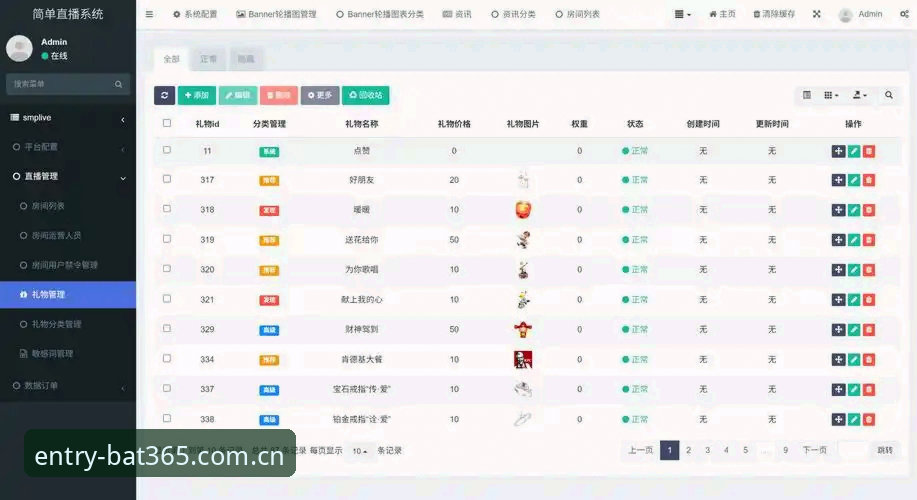
Task: Open the settings gears icon
Action: (904, 14)
